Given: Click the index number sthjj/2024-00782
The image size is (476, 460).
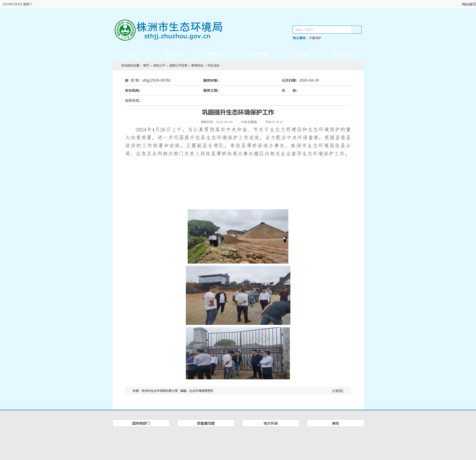Looking at the screenshot, I should coord(156,80).
